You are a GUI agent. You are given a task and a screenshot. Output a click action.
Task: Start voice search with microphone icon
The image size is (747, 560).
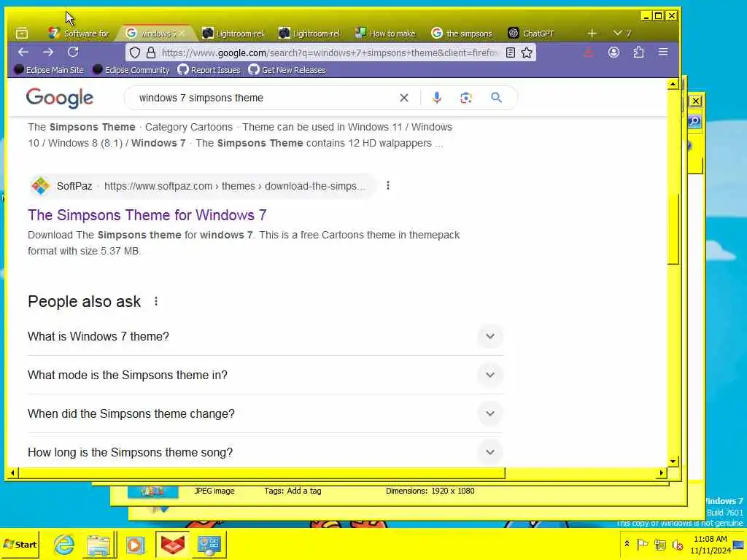436,98
